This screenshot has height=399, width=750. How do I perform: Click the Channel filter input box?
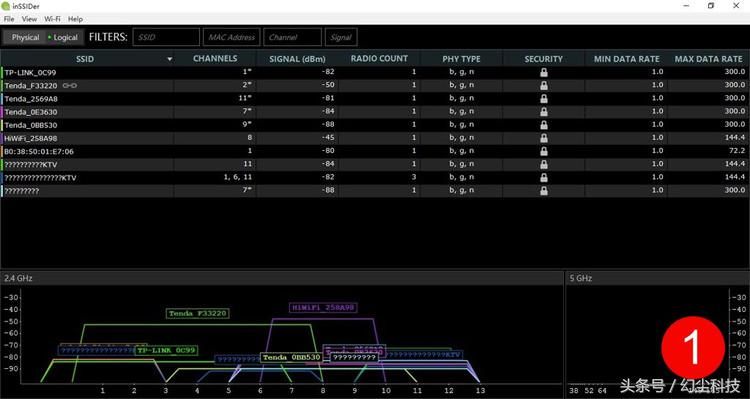tap(292, 37)
